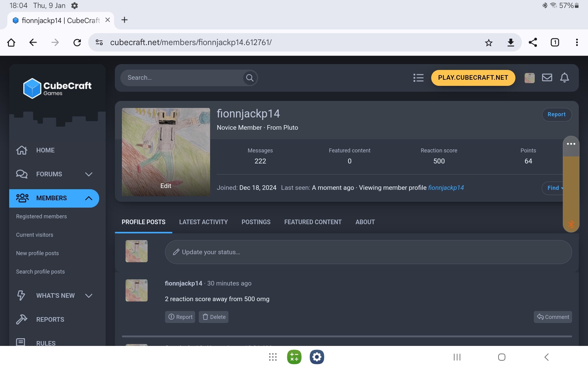This screenshot has height=368, width=588.
Task: Open the Settings app in taskbar
Action: click(317, 357)
